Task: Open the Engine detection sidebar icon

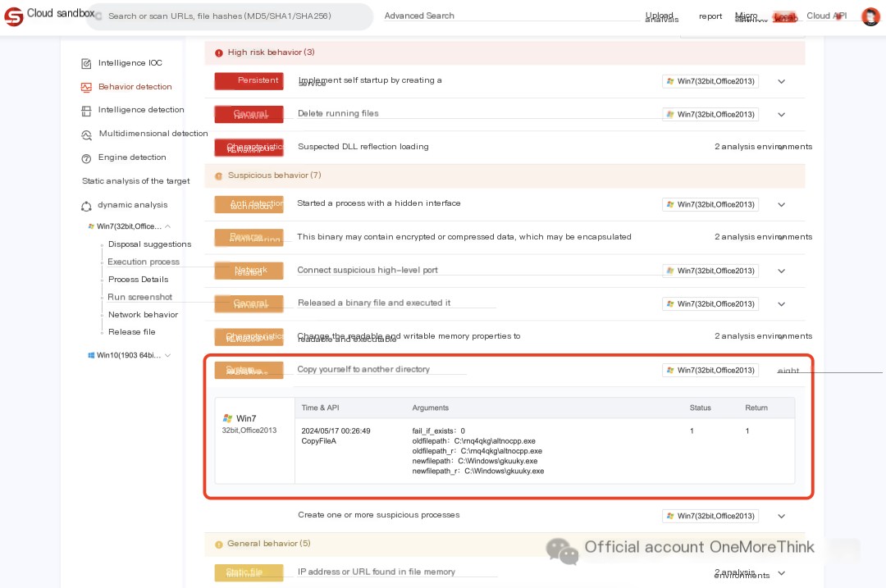Action: 86,158
